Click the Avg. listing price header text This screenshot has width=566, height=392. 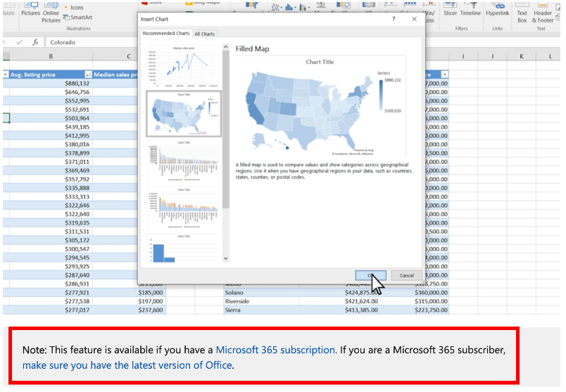[x=33, y=75]
